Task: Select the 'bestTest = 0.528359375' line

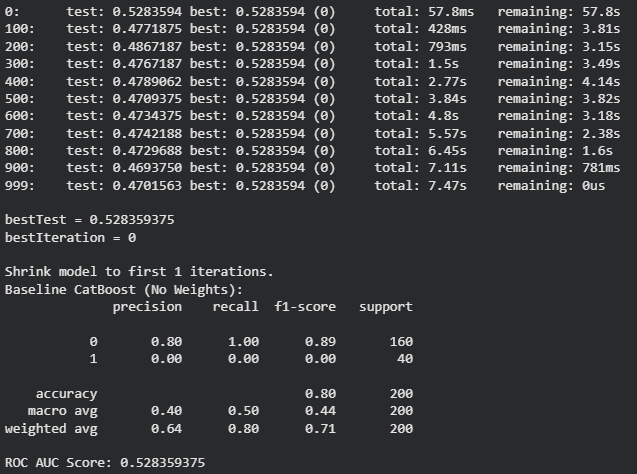Action: tap(89, 220)
